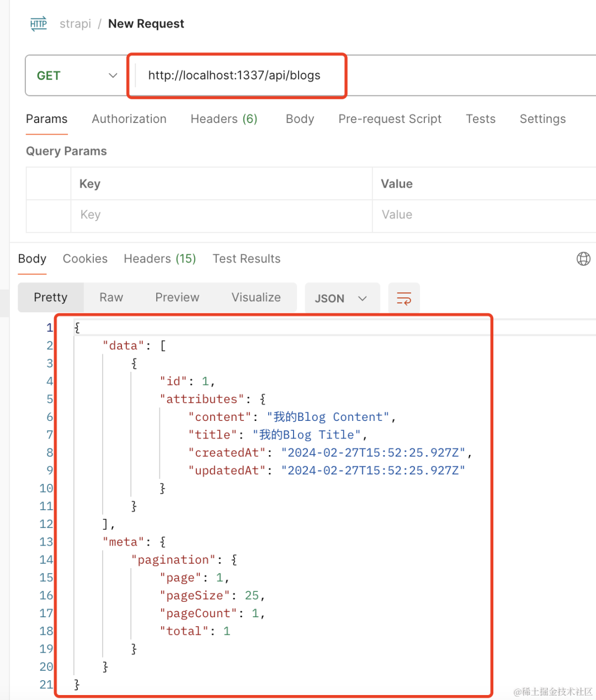Select the response Body tab
The height and width of the screenshot is (700, 596).
pos(32,259)
